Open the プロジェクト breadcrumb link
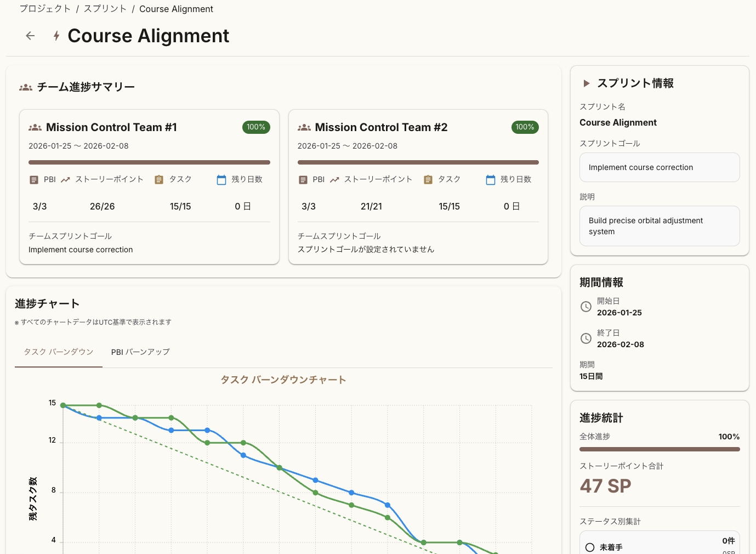The image size is (756, 554). [45, 9]
